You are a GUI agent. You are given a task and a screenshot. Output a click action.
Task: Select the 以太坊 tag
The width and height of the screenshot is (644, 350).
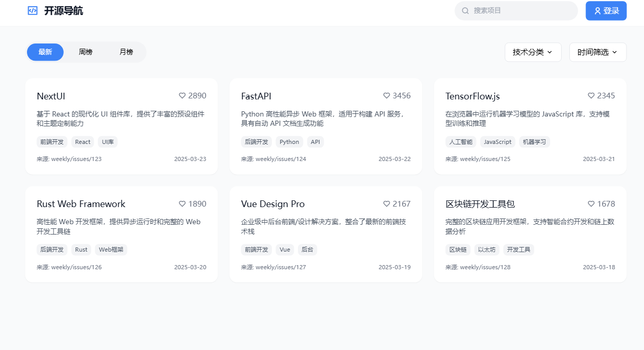486,250
